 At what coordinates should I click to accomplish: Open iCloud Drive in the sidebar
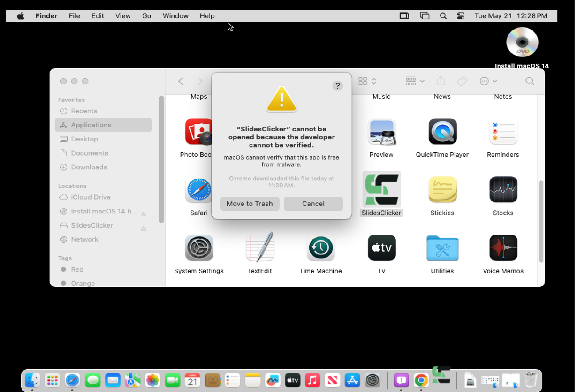point(103,197)
